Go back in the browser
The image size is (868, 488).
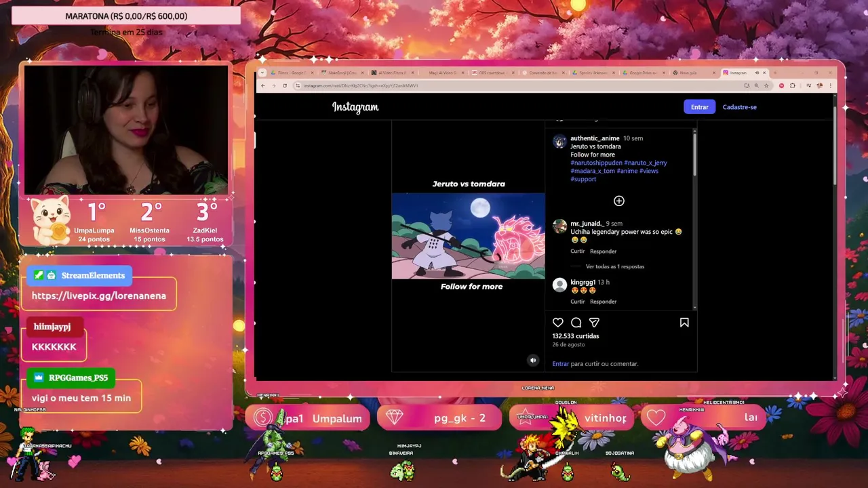pyautogui.click(x=263, y=85)
